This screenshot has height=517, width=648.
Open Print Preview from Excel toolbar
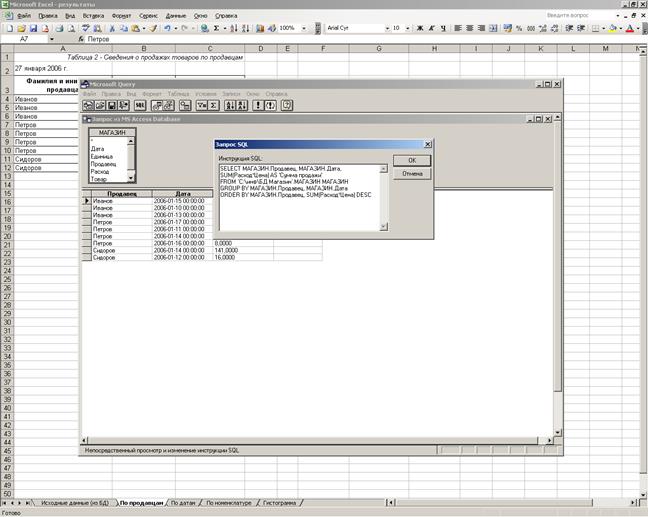tap(71, 28)
